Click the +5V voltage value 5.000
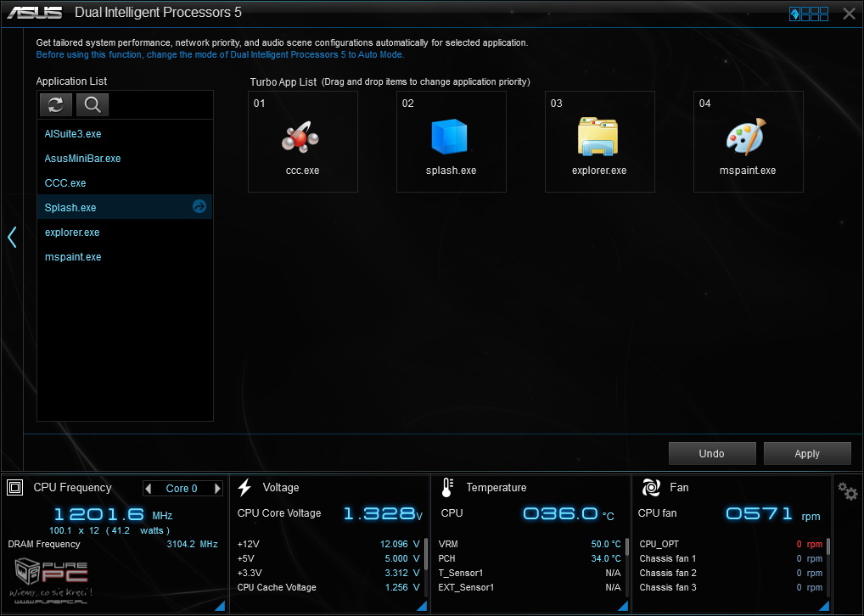This screenshot has width=864, height=616. [x=401, y=558]
